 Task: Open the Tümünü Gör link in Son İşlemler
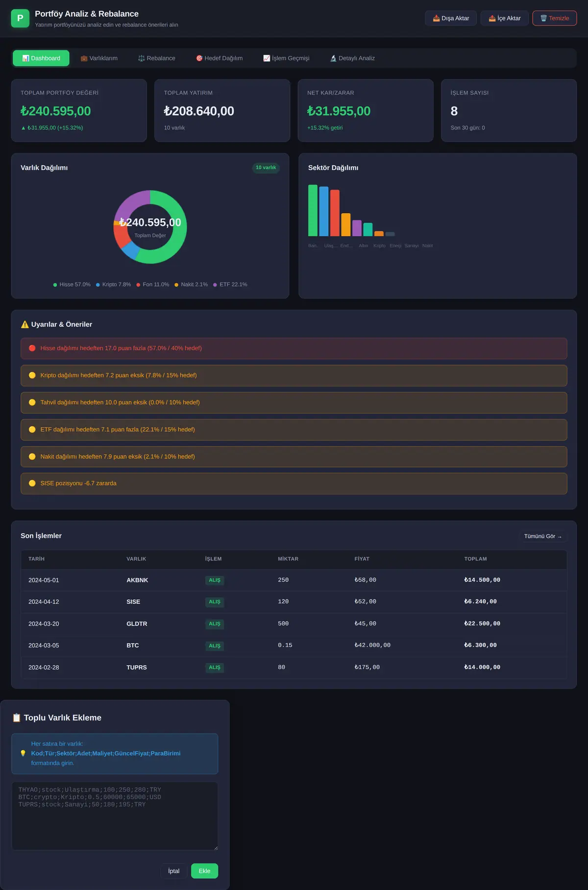[543, 536]
